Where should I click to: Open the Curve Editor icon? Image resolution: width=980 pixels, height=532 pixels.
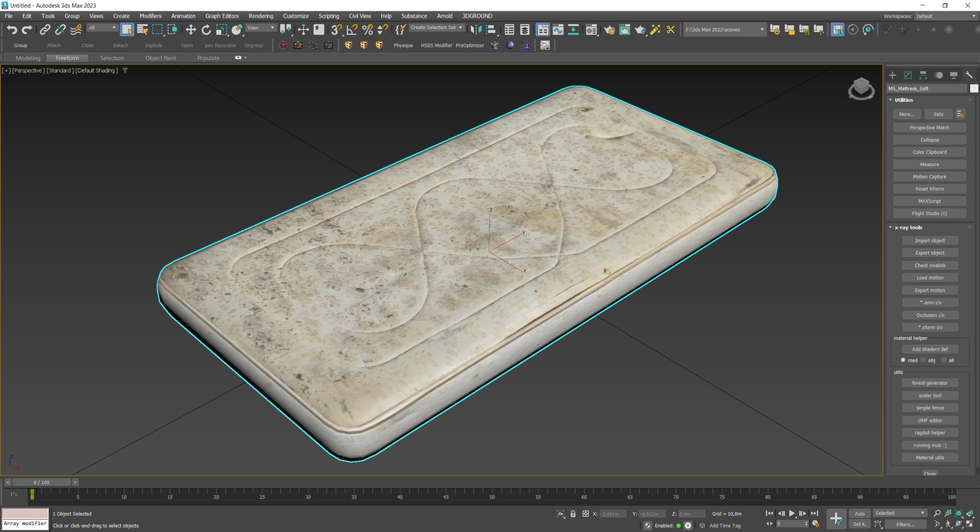tap(558, 29)
